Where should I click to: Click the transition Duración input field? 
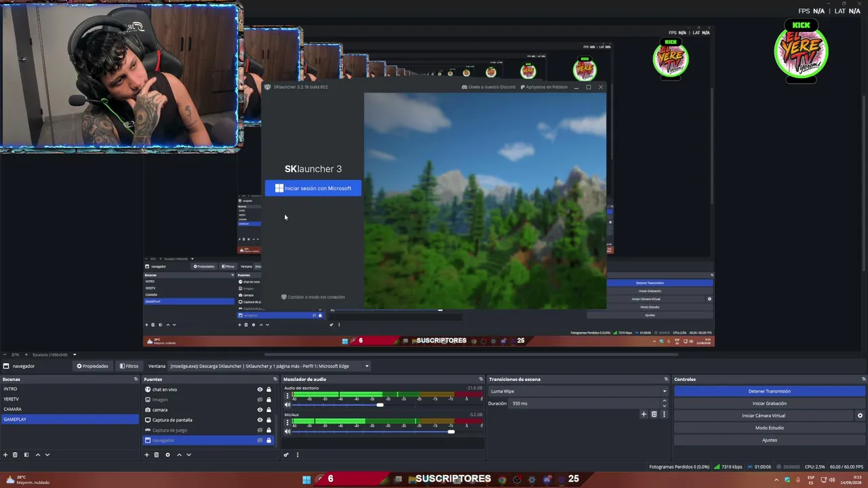coord(585,403)
